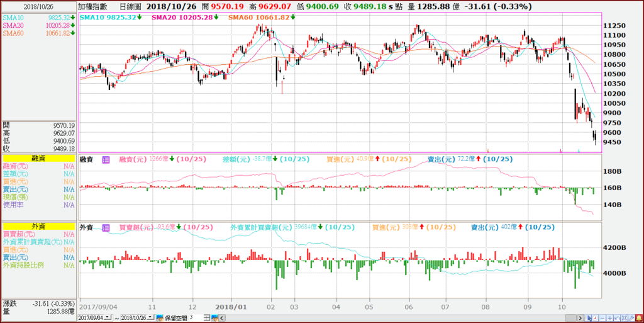
Task: Select the cursor pointer tool
Action: coord(588,318)
